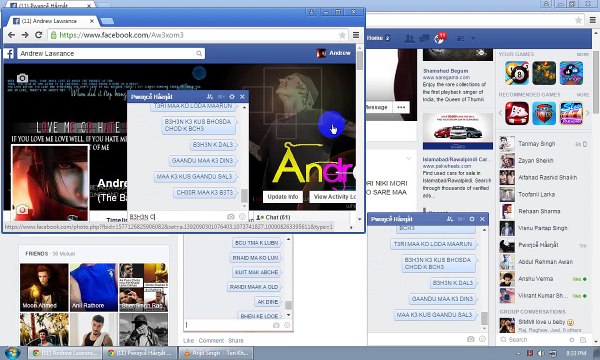Viewport: 600px width, 360px height.
Task: Click the Windows Start button
Action: click(x=12, y=352)
